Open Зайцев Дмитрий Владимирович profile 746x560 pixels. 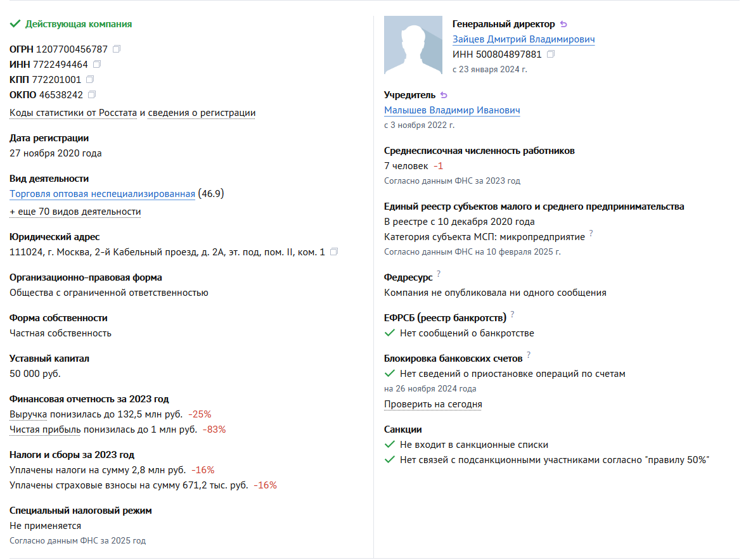point(524,39)
